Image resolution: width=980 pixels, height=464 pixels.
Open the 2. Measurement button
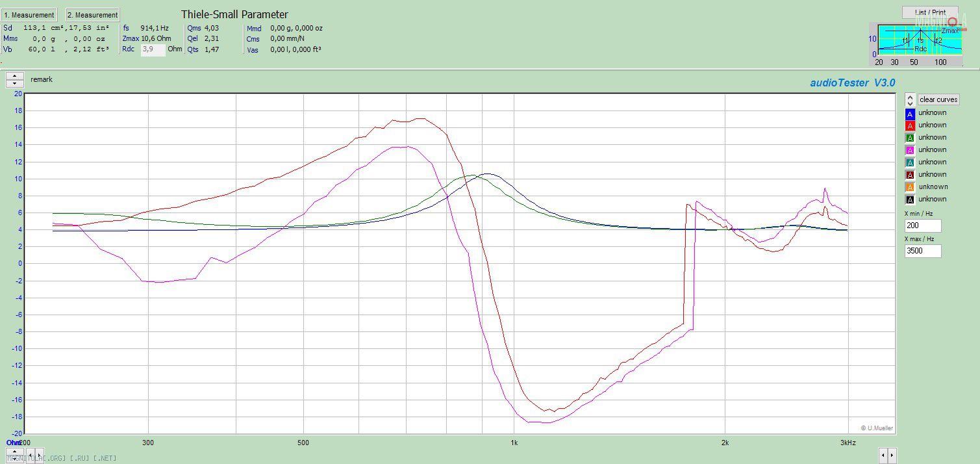click(93, 15)
